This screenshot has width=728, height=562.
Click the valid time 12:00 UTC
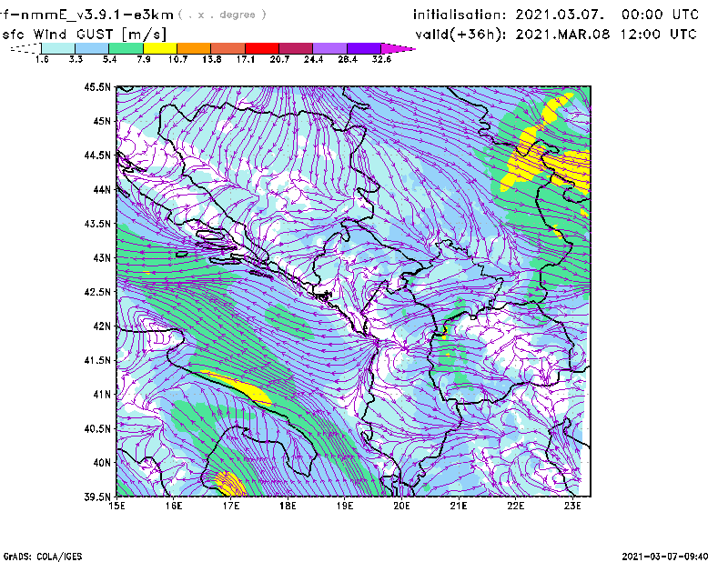point(658,35)
